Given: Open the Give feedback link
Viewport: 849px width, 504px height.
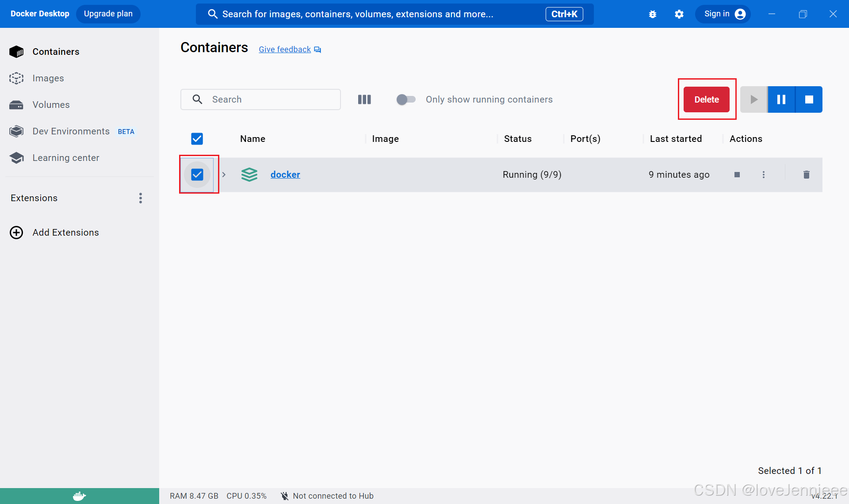Looking at the screenshot, I should (x=285, y=50).
